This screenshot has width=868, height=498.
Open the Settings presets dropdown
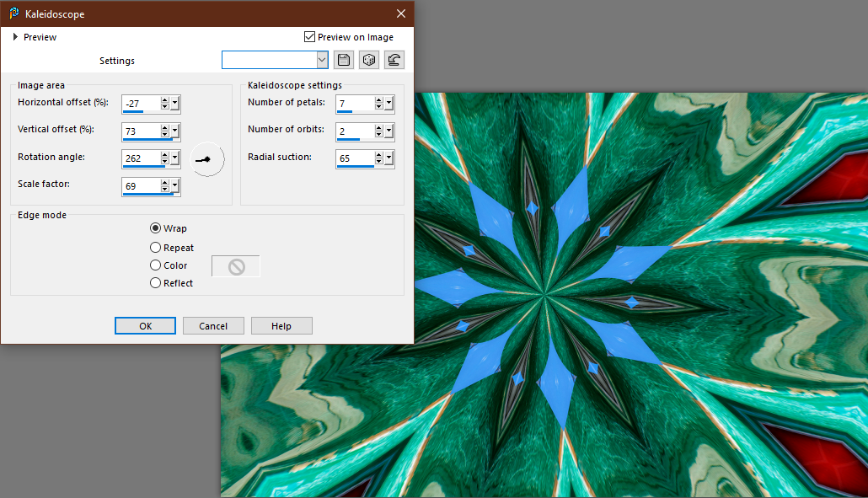(322, 60)
